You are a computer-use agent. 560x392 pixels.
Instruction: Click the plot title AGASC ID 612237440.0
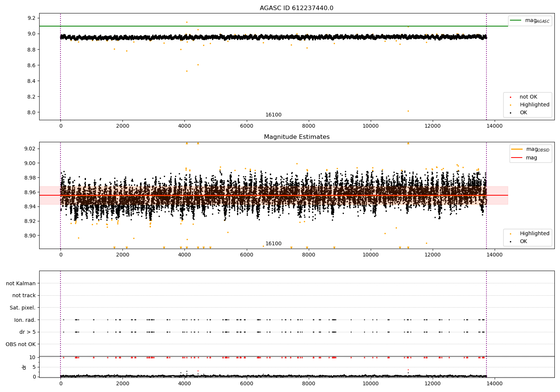tap(296, 8)
